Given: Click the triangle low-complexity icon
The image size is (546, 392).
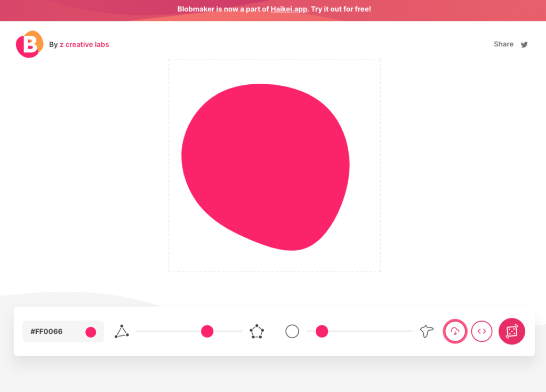Looking at the screenshot, I should click(122, 332).
